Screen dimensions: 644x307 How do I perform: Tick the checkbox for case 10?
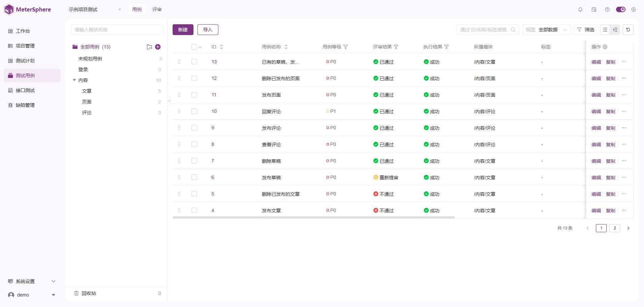(194, 111)
